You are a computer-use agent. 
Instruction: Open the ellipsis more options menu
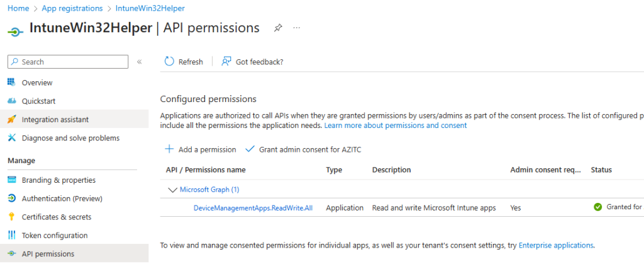297,28
